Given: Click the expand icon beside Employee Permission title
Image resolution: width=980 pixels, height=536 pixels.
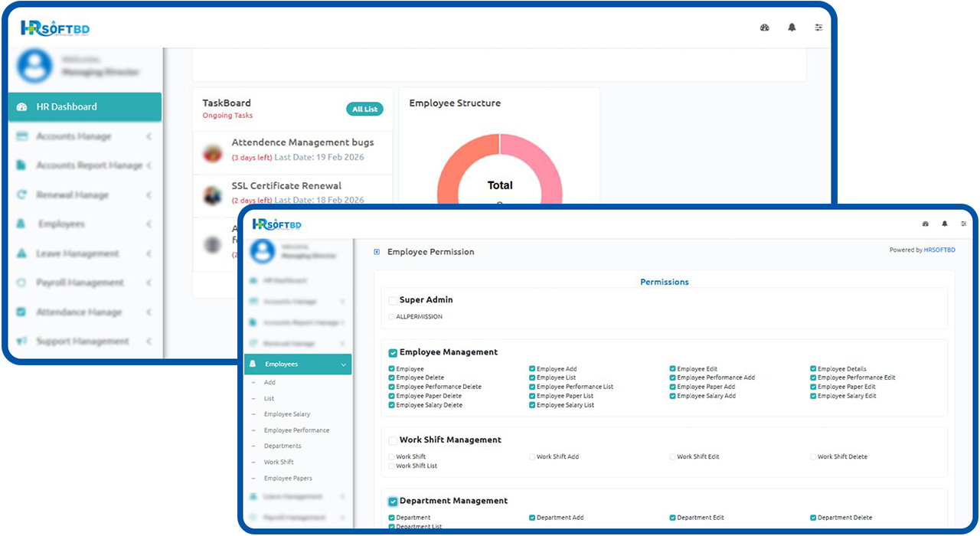Looking at the screenshot, I should (x=377, y=252).
